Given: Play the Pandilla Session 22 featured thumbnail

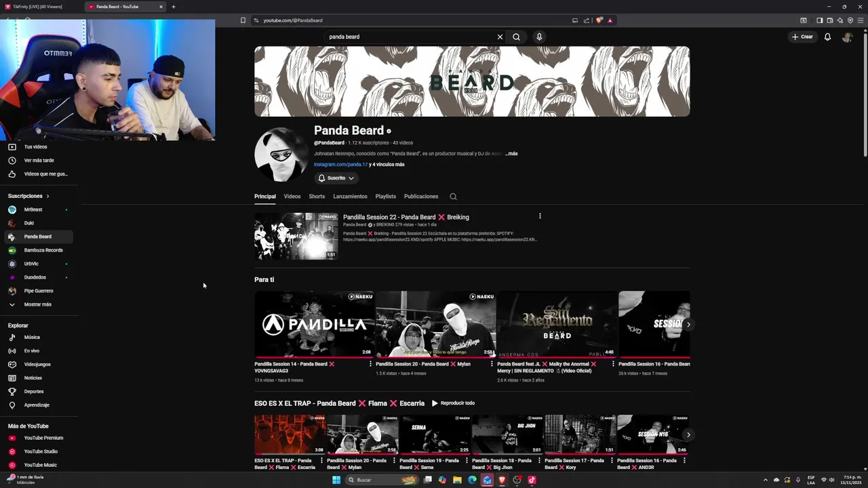Looking at the screenshot, I should click(x=296, y=237).
